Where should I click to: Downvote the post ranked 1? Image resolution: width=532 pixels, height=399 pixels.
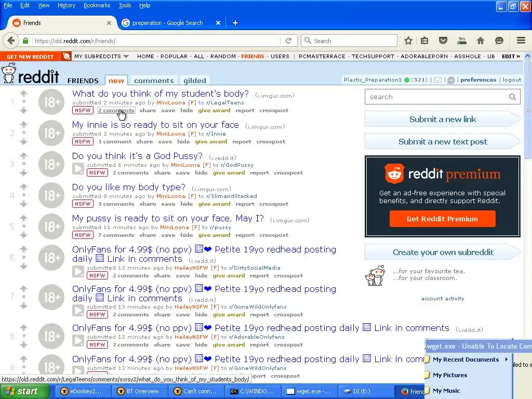(x=23, y=110)
